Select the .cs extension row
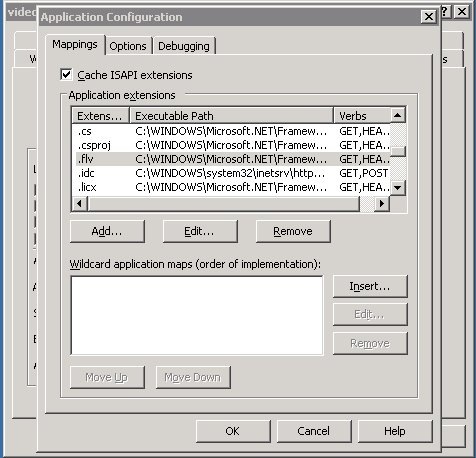Screen dimensions: 476x458 click(x=231, y=131)
